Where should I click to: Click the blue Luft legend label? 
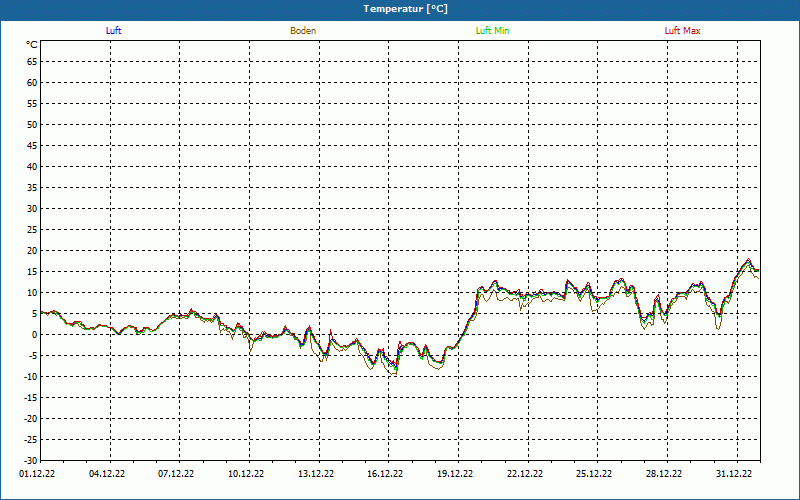(x=113, y=31)
